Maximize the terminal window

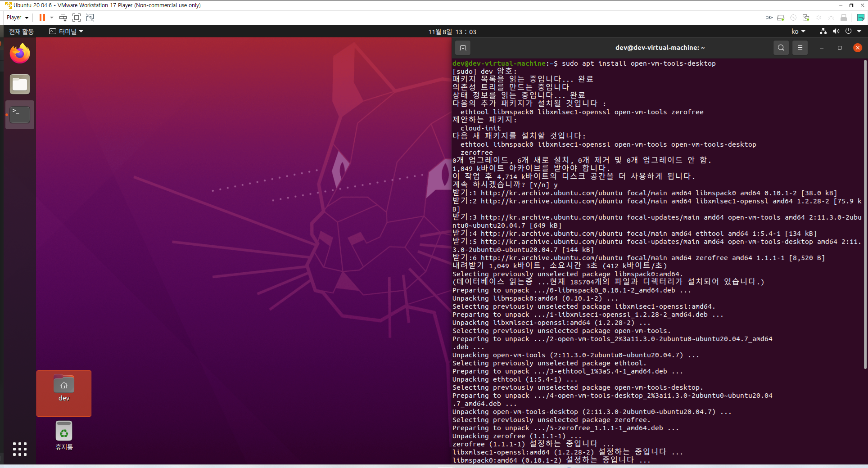840,48
